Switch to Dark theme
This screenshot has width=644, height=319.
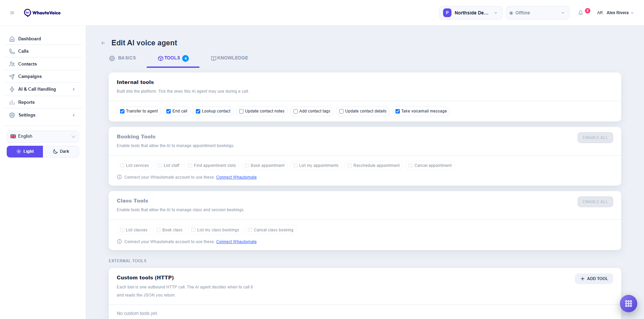pyautogui.click(x=61, y=151)
